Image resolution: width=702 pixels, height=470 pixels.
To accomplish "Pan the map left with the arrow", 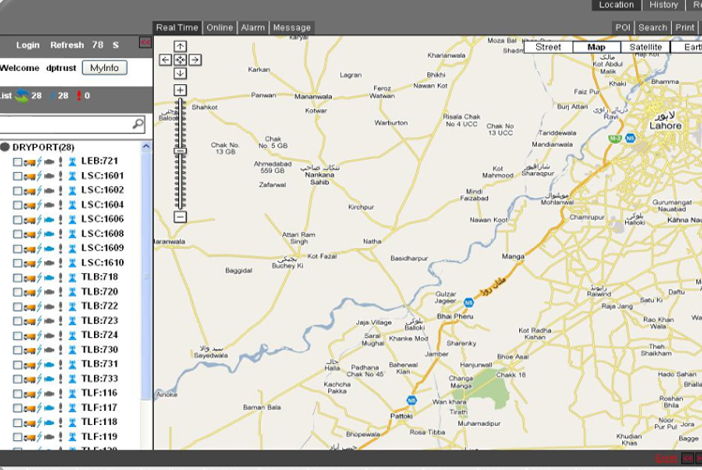I will tap(166, 60).
